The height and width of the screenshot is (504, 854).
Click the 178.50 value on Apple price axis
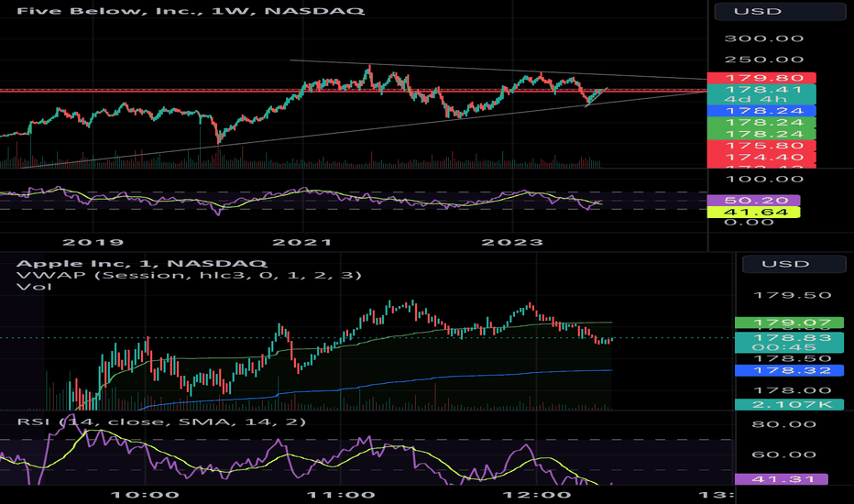[x=792, y=358]
